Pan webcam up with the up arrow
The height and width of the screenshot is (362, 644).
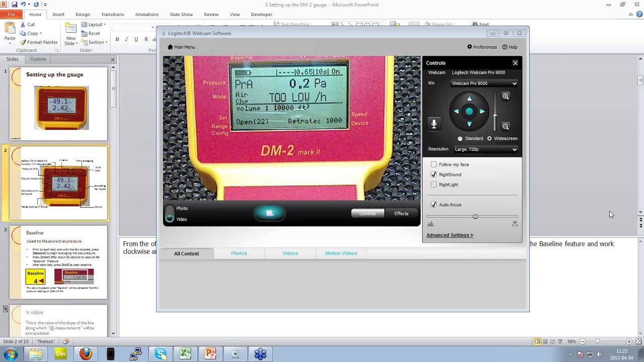click(x=469, y=99)
